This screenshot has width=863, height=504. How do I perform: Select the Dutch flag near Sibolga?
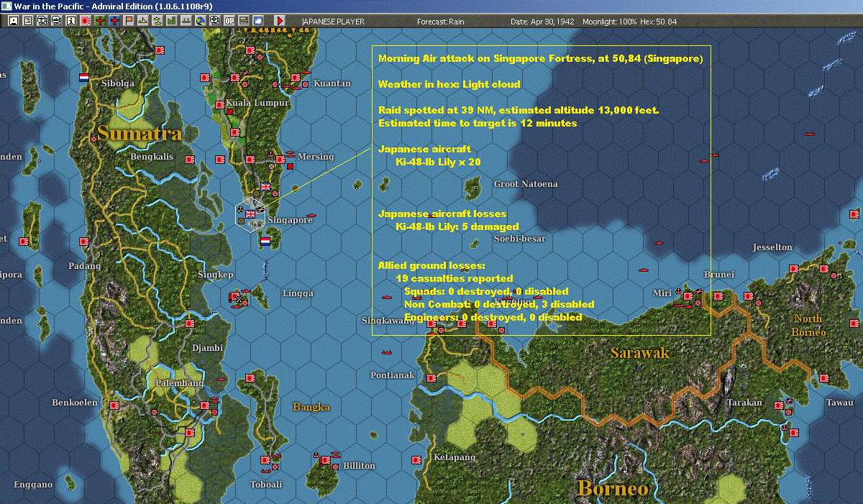click(x=84, y=78)
